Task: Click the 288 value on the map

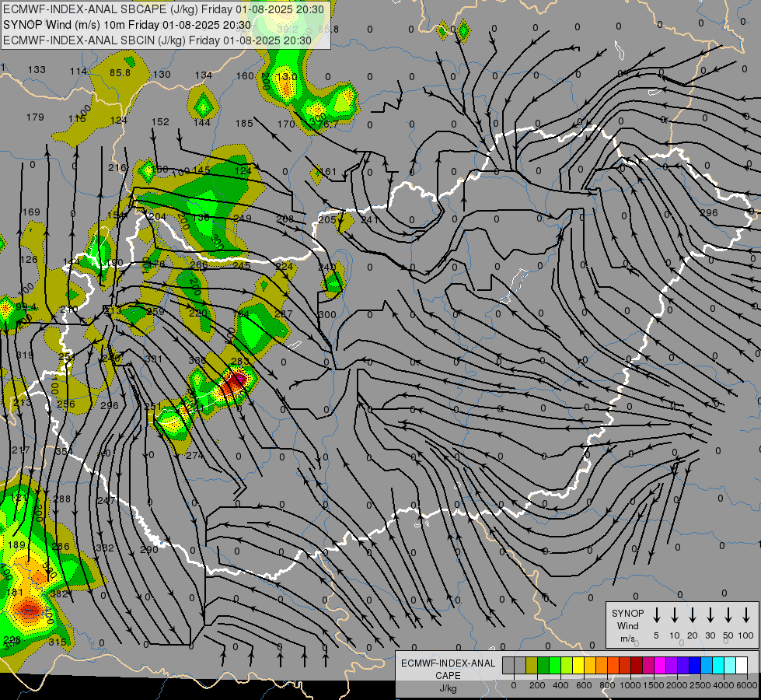Action: tap(61, 499)
